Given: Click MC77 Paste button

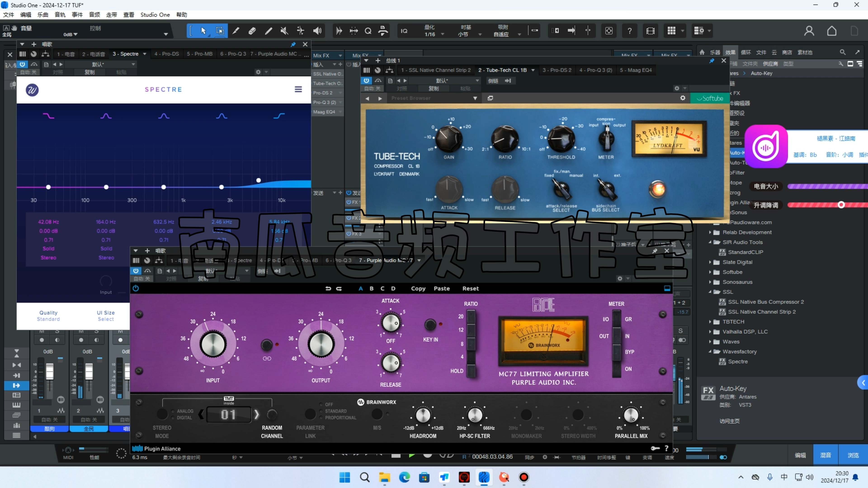Looking at the screenshot, I should point(442,288).
